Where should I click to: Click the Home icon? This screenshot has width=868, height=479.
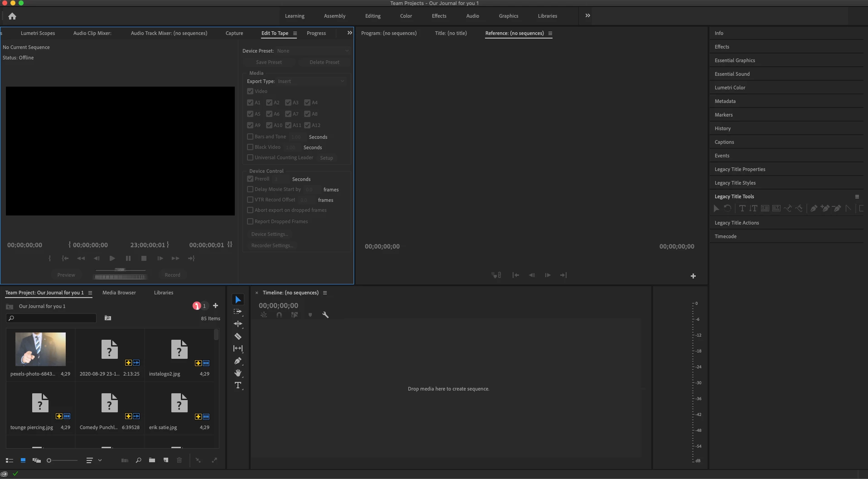tap(12, 16)
